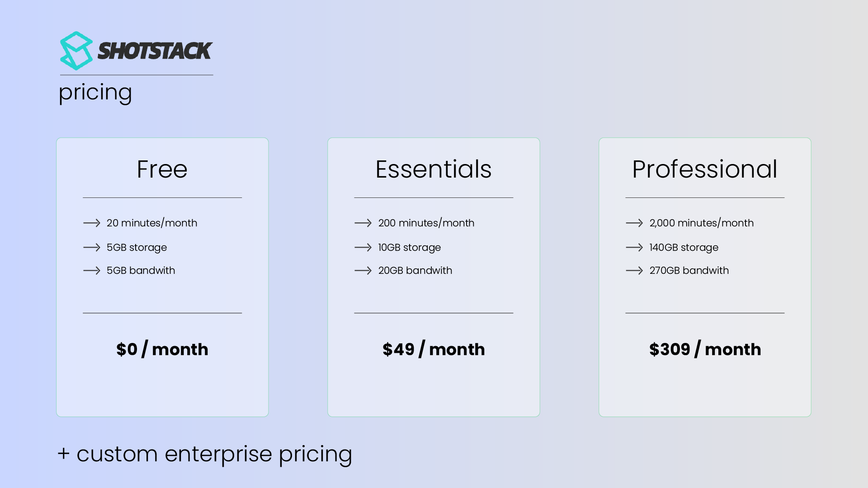Click the $49 / month price
This screenshot has height=488, width=868.
(x=433, y=349)
